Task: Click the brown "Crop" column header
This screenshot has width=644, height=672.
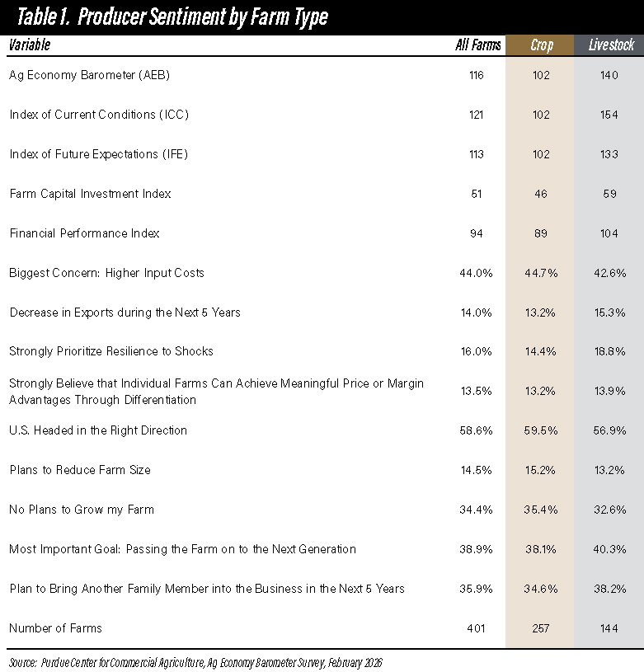Action: [540, 45]
